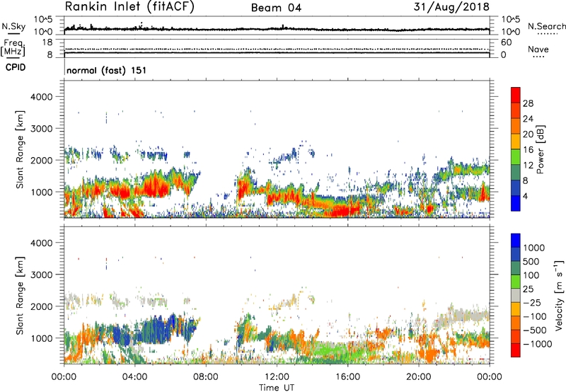
Task: Click the '-1000' tick on velocity colorbar
Action: pos(537,344)
